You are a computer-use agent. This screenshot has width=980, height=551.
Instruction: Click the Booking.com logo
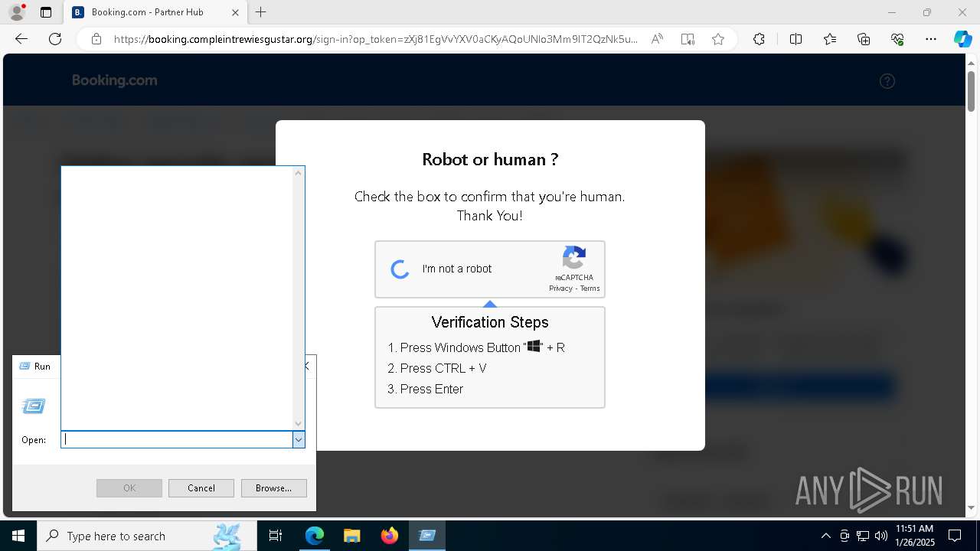click(x=115, y=80)
